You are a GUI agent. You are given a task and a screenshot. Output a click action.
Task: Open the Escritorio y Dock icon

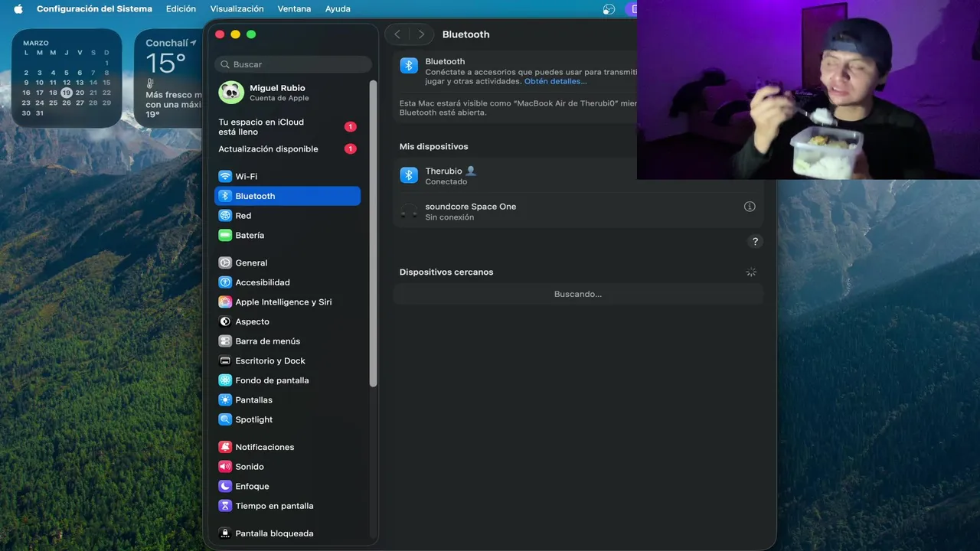point(225,360)
